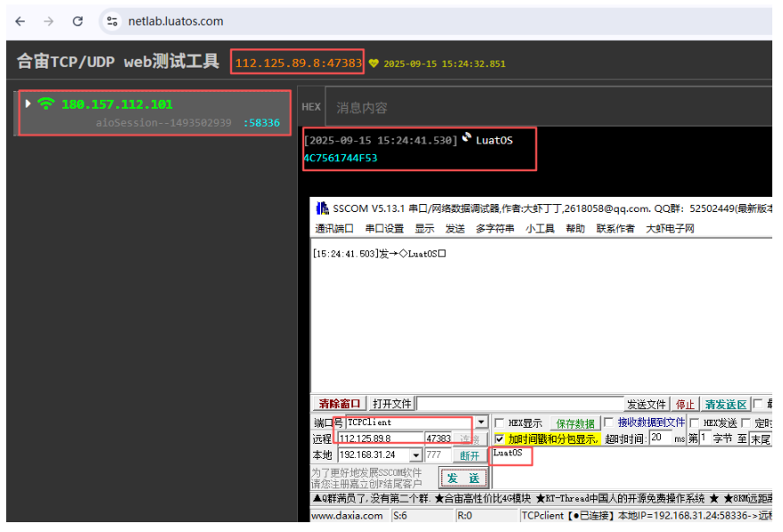Click the 断开 disconnect button

tap(469, 455)
